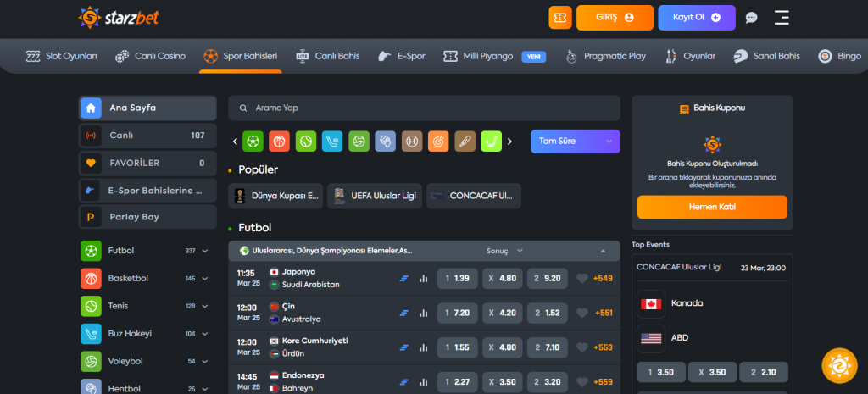Select odds 1 1.39 for Japonya

coord(457,279)
